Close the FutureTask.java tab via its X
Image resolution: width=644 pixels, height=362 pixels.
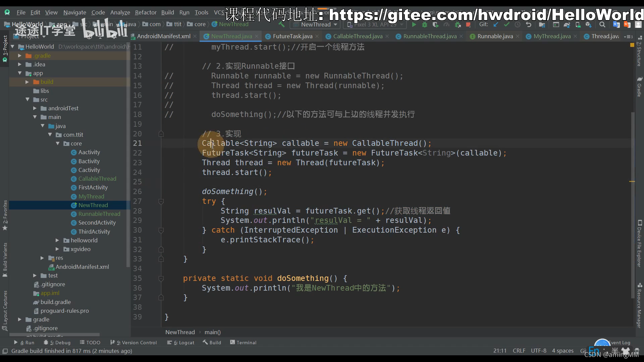coord(317,36)
